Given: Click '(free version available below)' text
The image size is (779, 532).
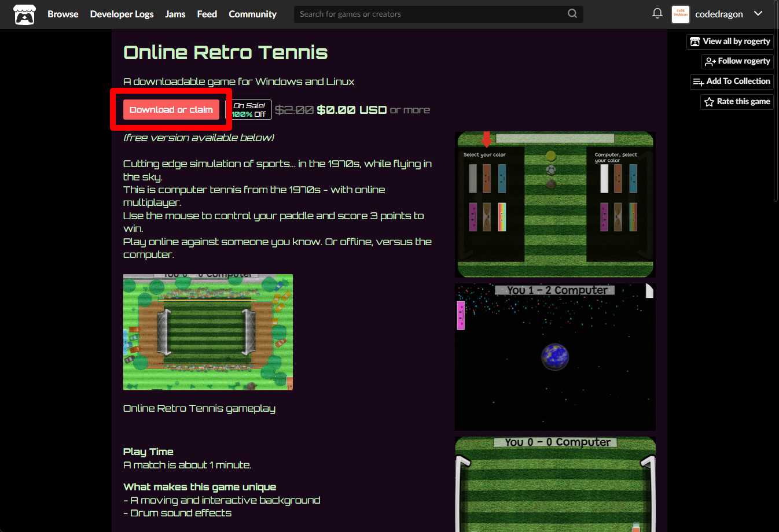Looking at the screenshot, I should [199, 138].
